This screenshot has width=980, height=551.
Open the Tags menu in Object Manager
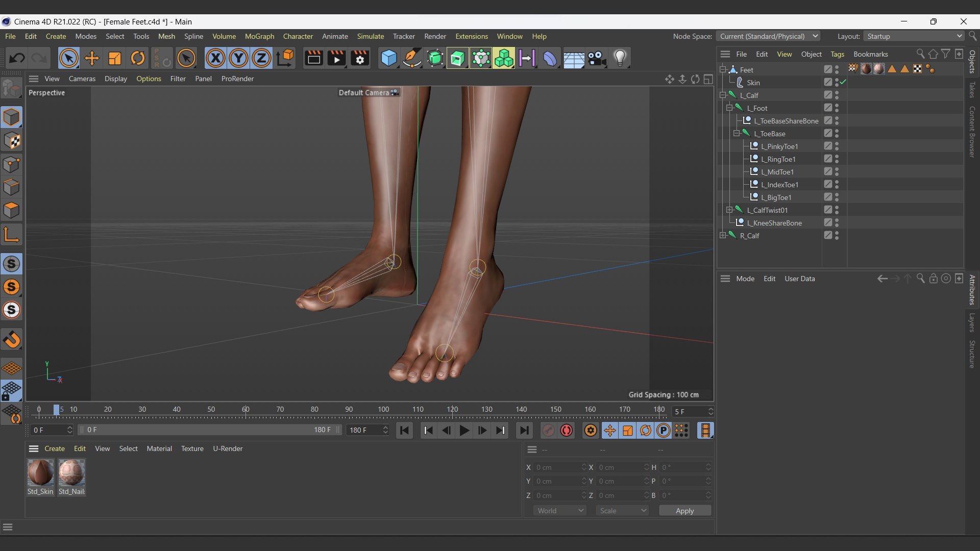[x=837, y=54]
